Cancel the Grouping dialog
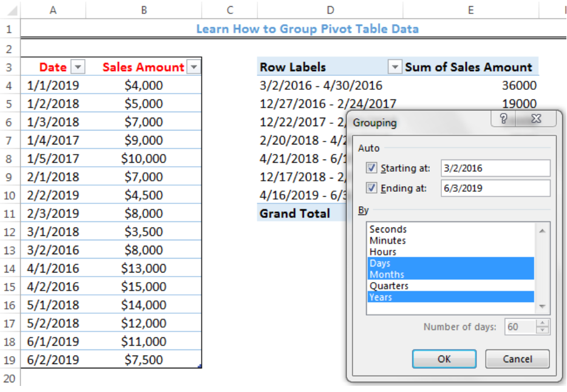The width and height of the screenshot is (567, 392). pos(517,359)
